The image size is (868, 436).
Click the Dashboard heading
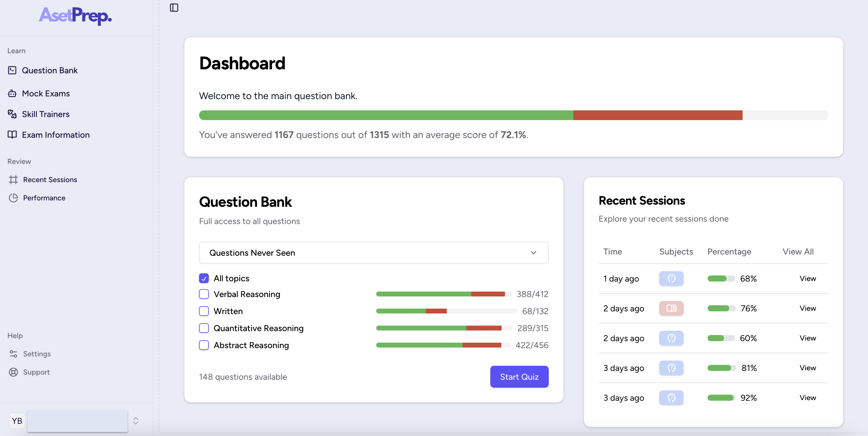coord(242,63)
